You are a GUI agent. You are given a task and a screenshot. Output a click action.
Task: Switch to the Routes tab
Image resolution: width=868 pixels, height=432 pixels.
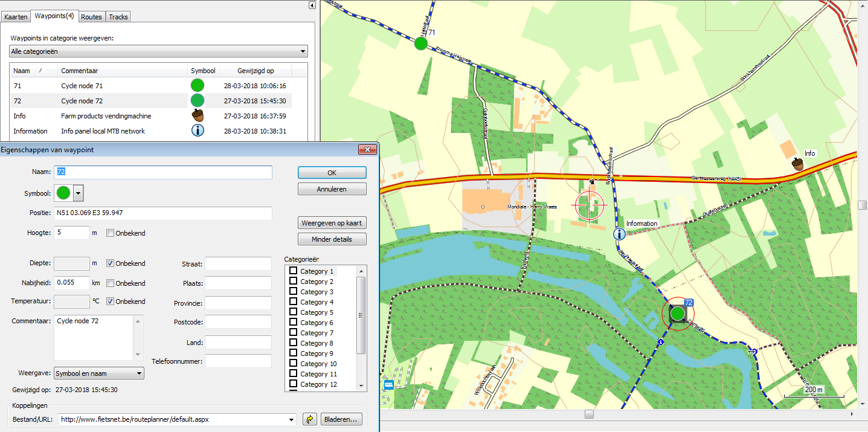[x=92, y=17]
